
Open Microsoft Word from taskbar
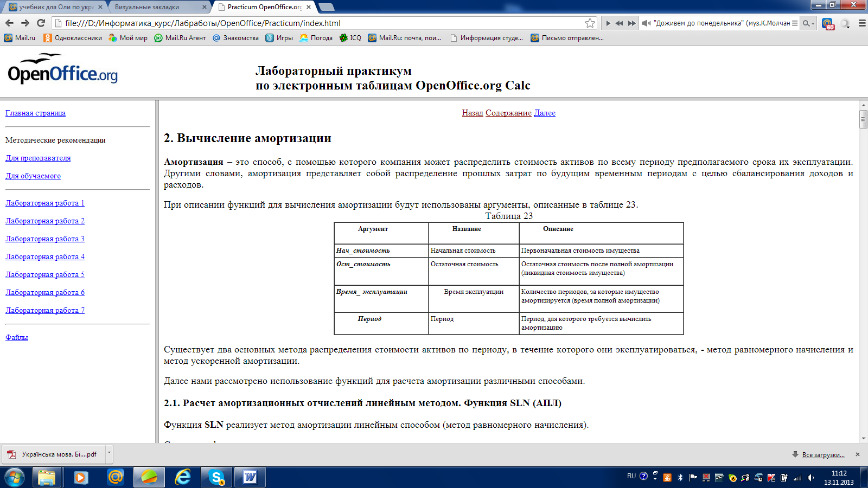point(250,477)
